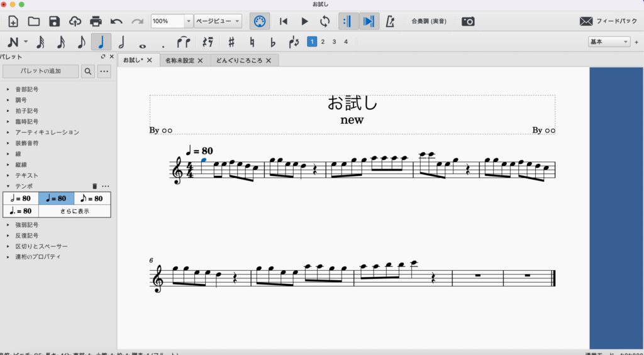Toggle pan score during playback
The image size is (644, 355).
[369, 21]
